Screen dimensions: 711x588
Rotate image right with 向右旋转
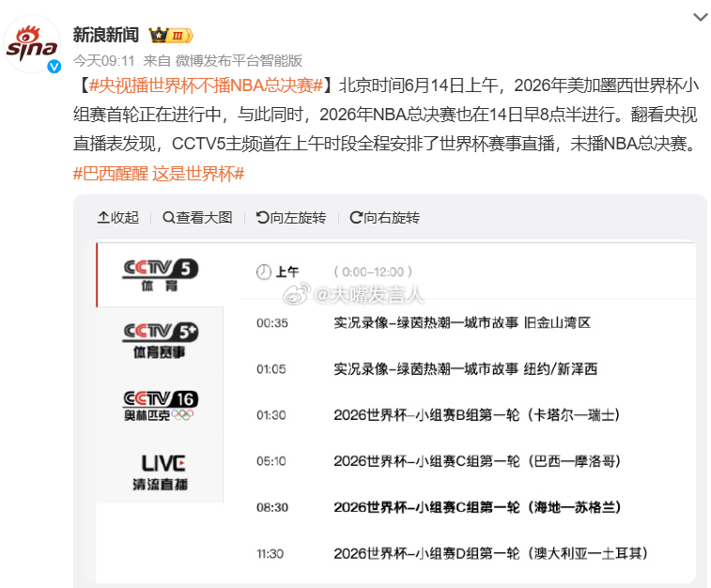(x=384, y=218)
